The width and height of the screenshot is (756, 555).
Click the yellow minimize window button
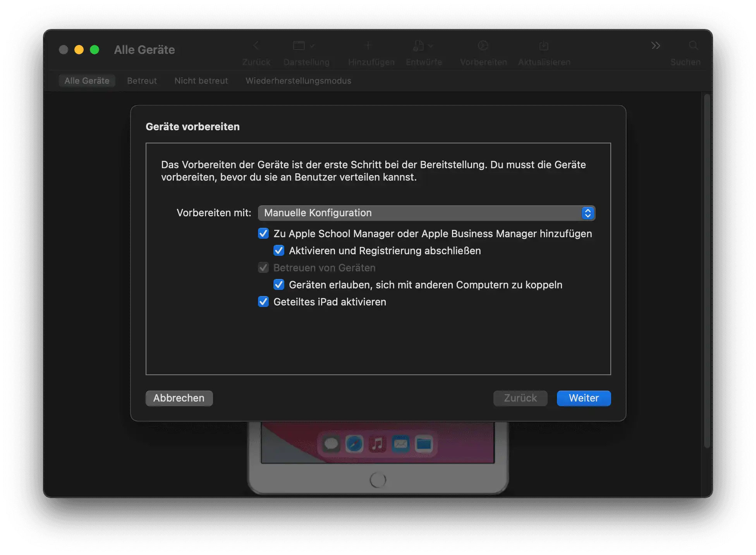[x=79, y=50]
